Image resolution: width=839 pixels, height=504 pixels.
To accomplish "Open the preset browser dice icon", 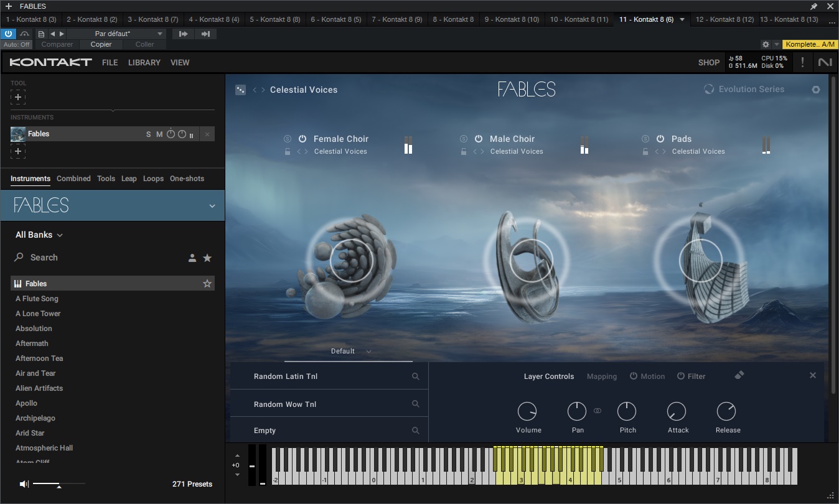I will tap(240, 90).
